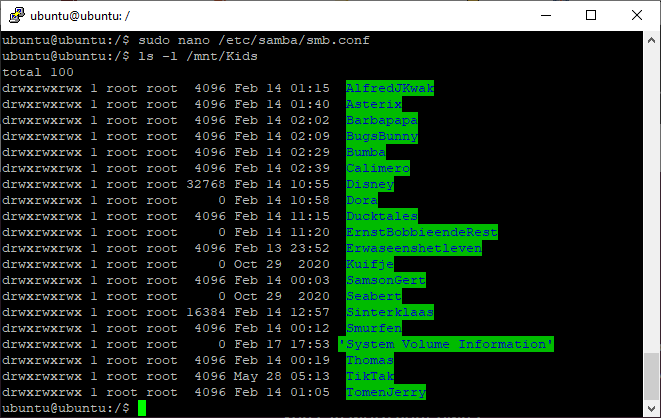Click the Calimero directory name
The height and width of the screenshot is (418, 661).
click(x=378, y=168)
